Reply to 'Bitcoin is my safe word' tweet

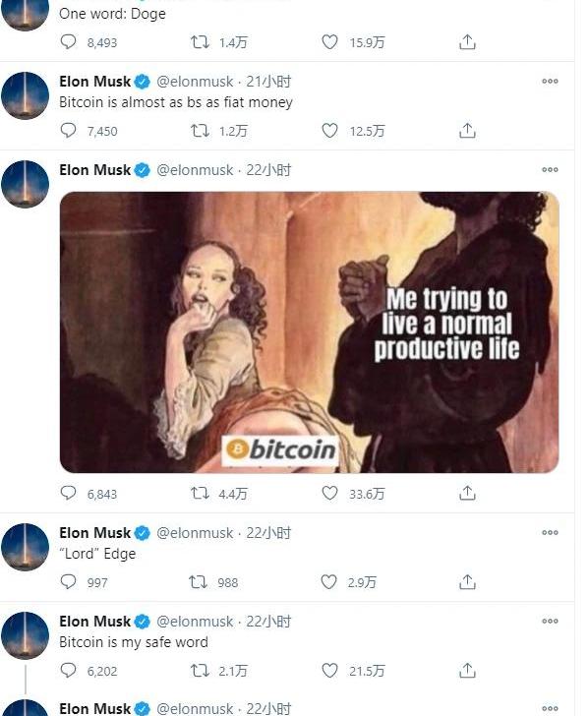(68, 670)
